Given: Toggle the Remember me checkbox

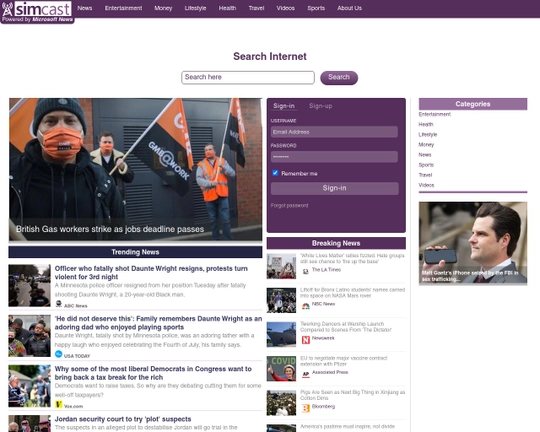Looking at the screenshot, I should click(275, 173).
